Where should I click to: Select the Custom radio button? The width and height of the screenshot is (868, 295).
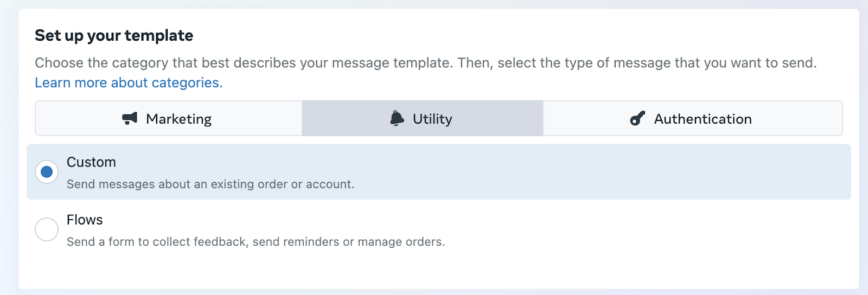[47, 172]
